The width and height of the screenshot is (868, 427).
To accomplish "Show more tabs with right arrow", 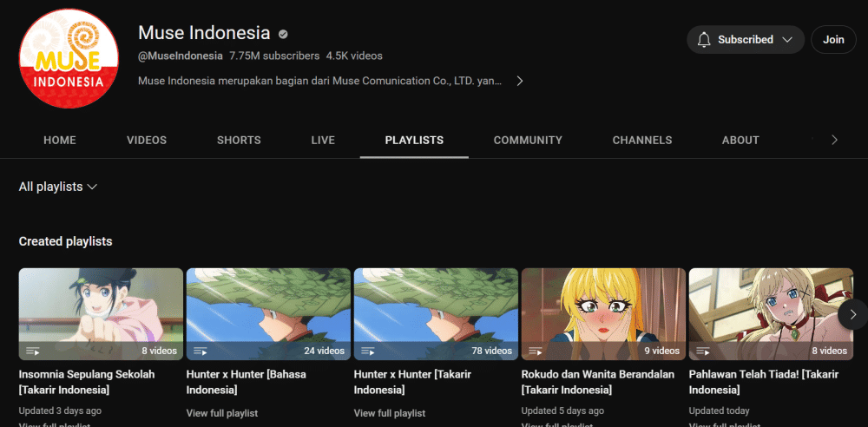I will 834,140.
